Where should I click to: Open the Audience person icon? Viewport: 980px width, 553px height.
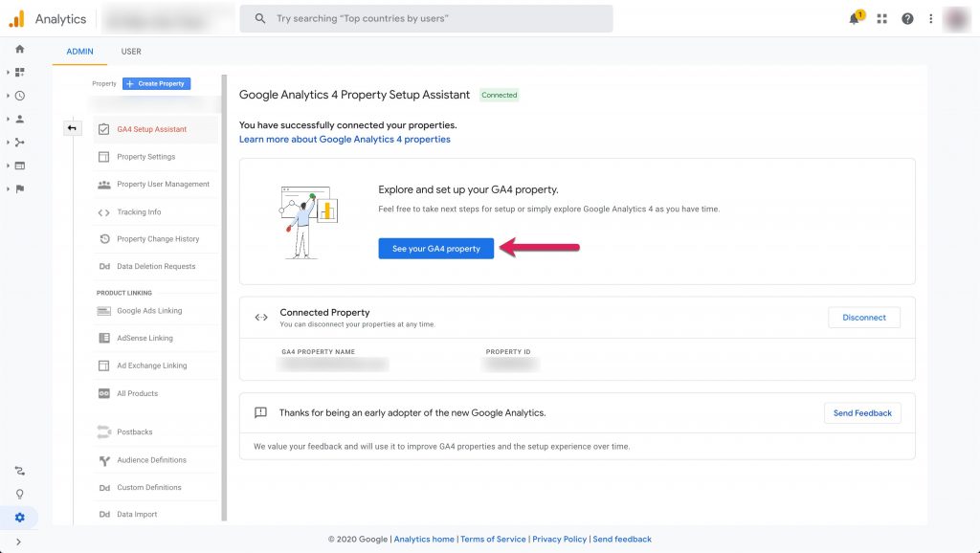(19, 119)
